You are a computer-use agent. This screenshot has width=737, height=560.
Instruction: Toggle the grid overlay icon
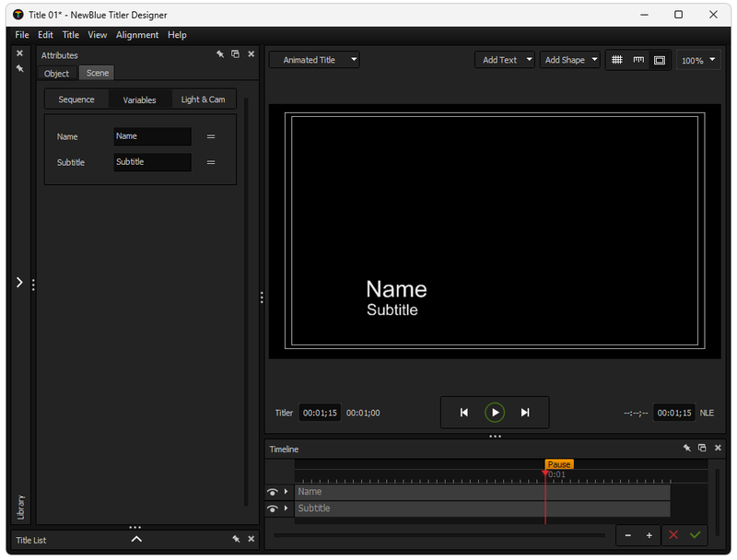617,60
